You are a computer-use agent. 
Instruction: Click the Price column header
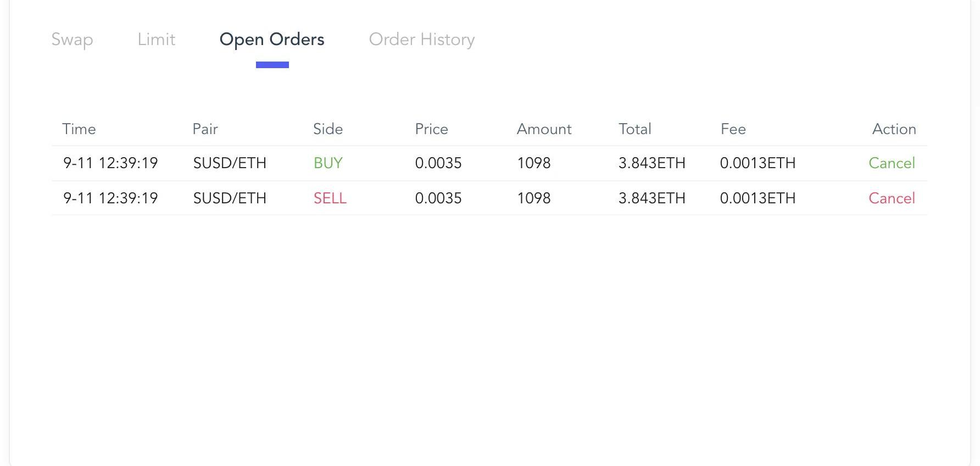(x=431, y=129)
